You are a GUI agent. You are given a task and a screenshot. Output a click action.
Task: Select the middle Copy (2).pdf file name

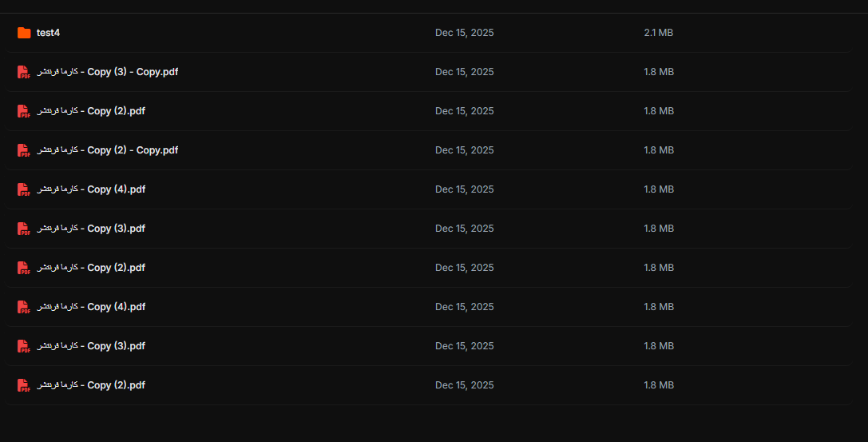tap(91, 268)
